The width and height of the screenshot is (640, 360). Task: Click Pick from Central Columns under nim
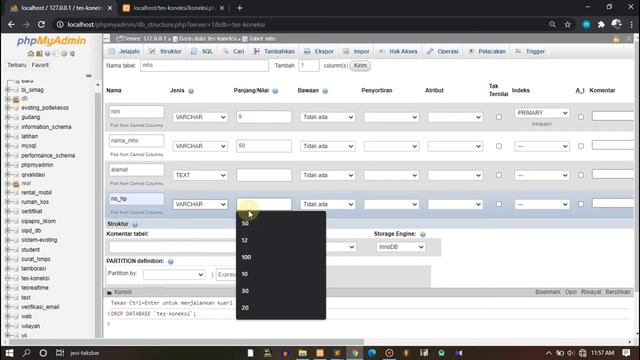coord(136,125)
